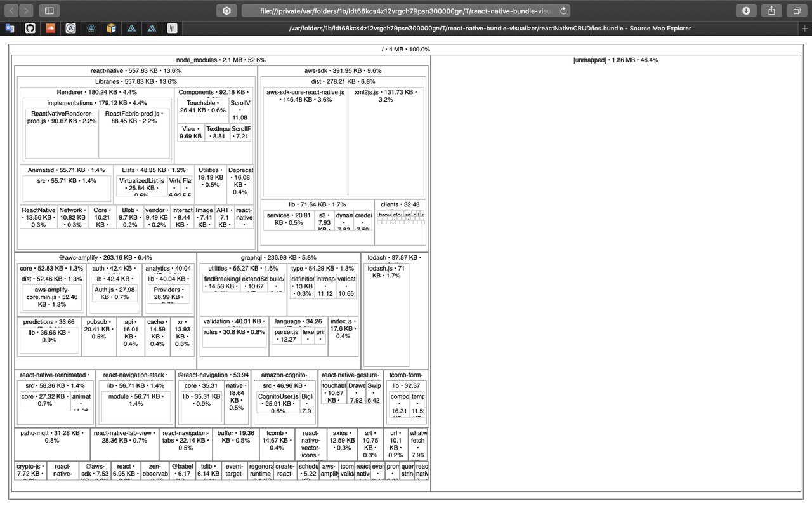Switch to the React atom pinned tab
The width and height of the screenshot is (812, 508).
91,28
